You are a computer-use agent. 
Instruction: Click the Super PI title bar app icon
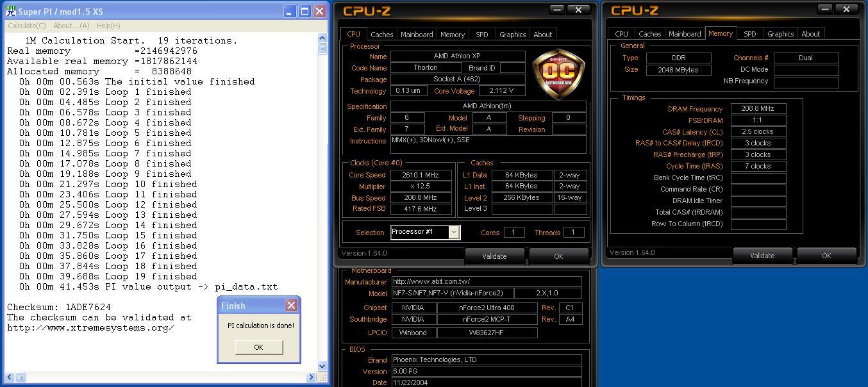11,11
